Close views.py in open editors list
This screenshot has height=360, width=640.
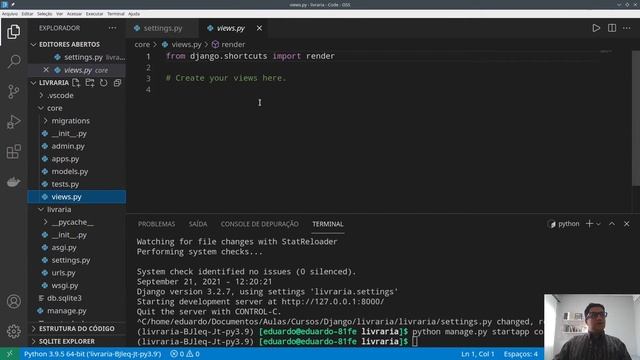[46, 70]
